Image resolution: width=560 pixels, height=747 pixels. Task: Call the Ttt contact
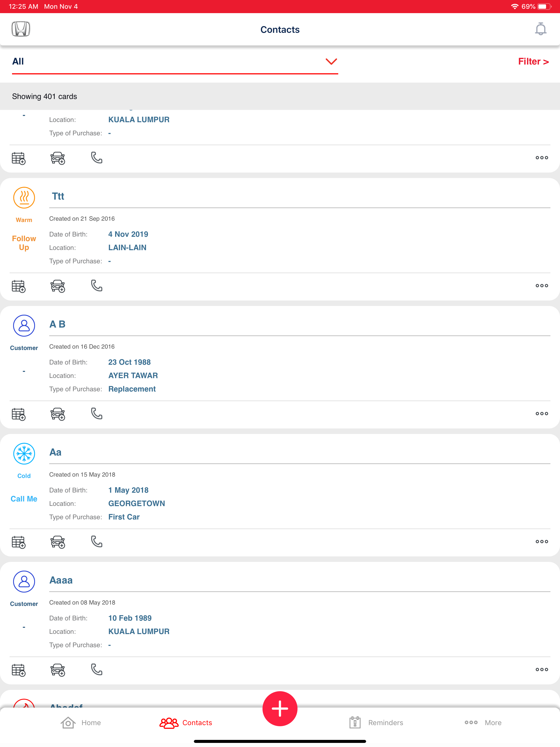[97, 286]
